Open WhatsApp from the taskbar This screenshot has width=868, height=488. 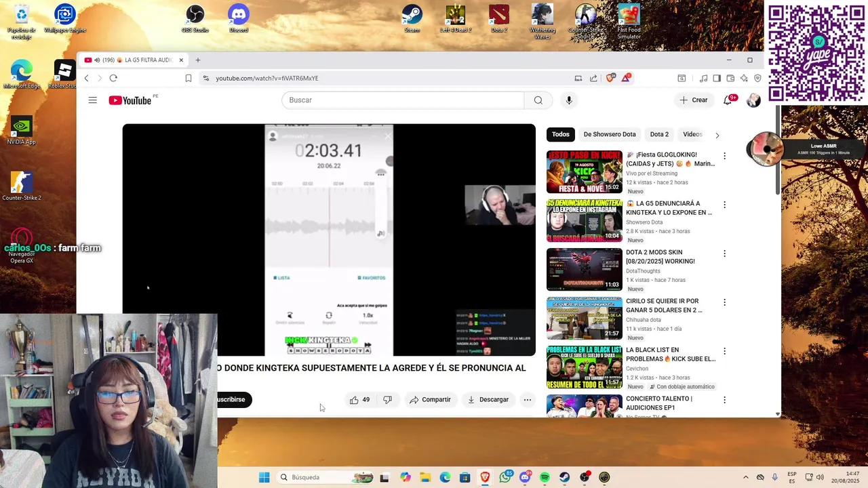click(505, 477)
